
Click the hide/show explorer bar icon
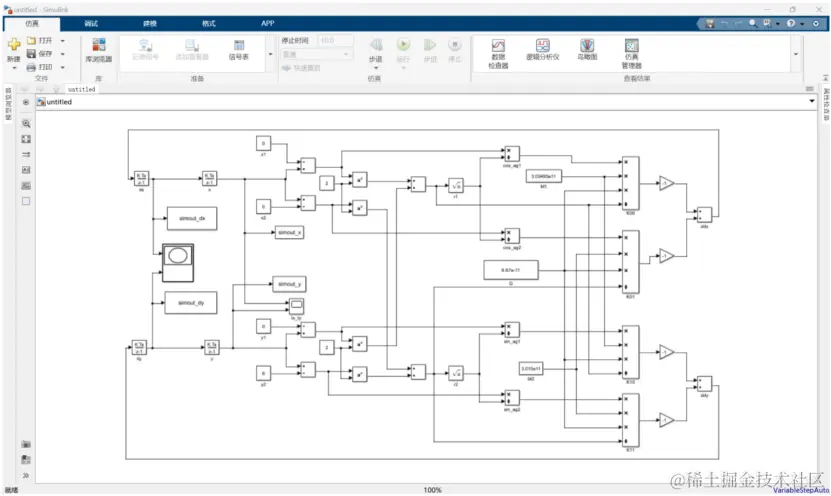[x=25, y=102]
